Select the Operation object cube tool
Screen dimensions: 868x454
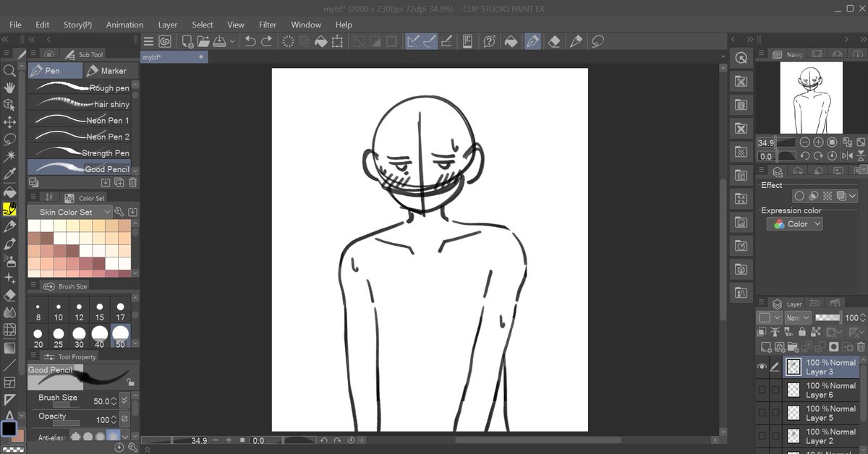pyautogui.click(x=10, y=105)
